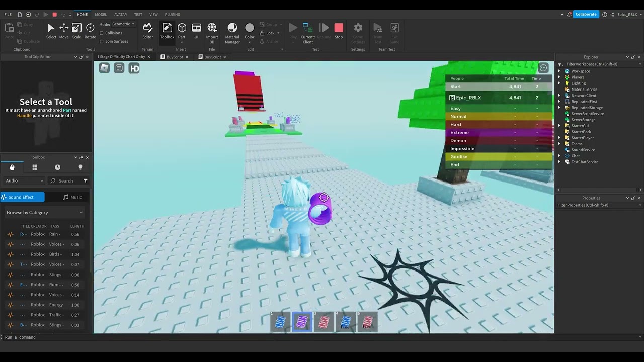This screenshot has width=644, height=362.
Task: Equip the red coil in hotbar slot 3
Action: pyautogui.click(x=324, y=322)
